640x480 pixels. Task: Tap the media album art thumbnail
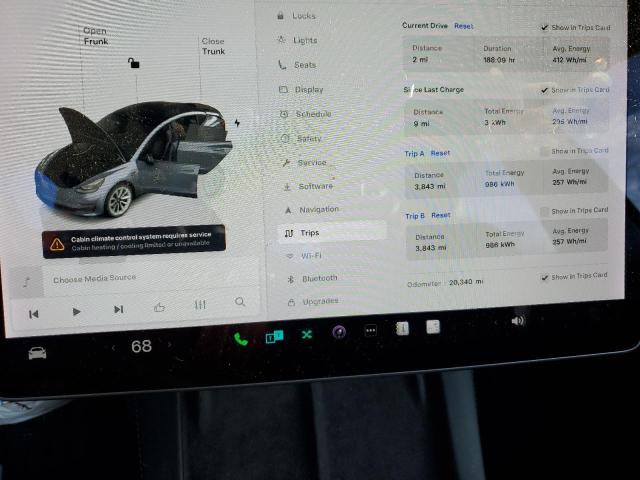click(26, 282)
